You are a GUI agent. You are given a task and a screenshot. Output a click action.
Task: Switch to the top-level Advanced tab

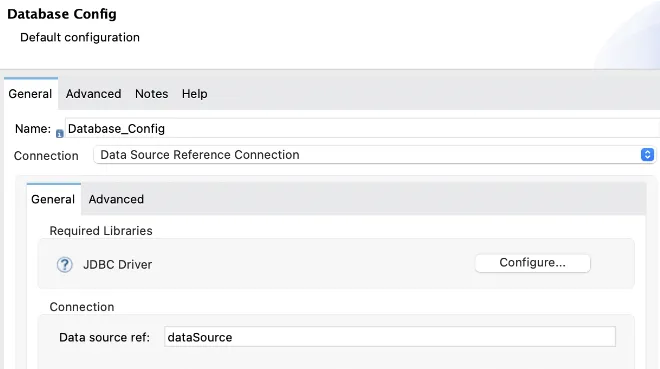point(93,94)
